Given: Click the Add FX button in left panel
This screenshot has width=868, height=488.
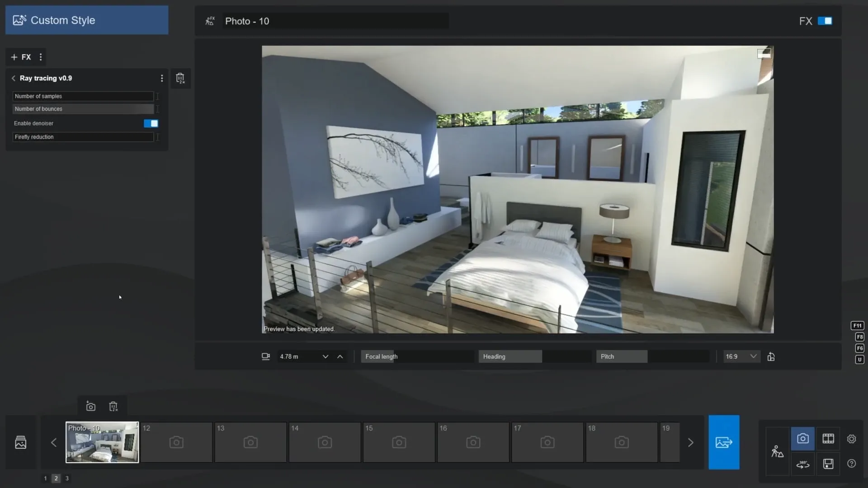Looking at the screenshot, I should [21, 56].
